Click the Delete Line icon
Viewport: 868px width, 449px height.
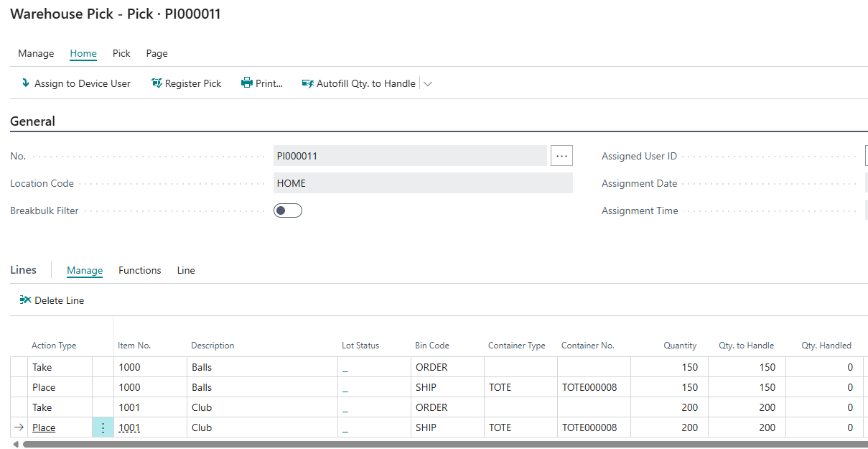point(26,300)
